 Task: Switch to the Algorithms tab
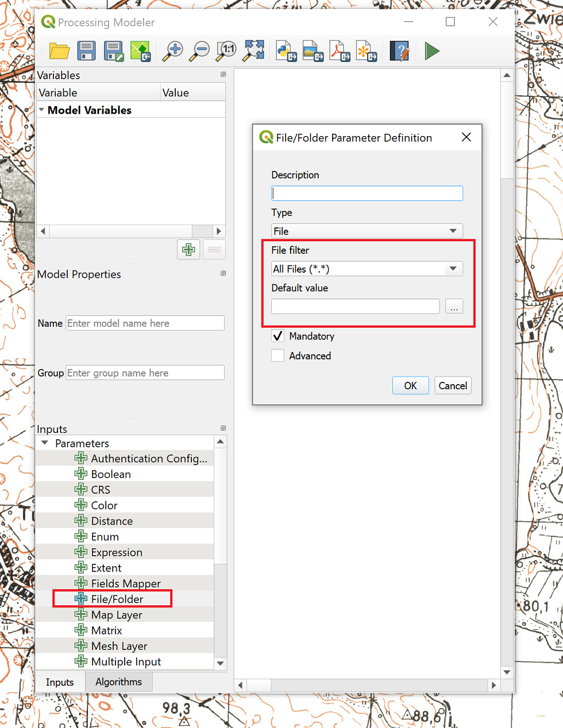pos(118,681)
